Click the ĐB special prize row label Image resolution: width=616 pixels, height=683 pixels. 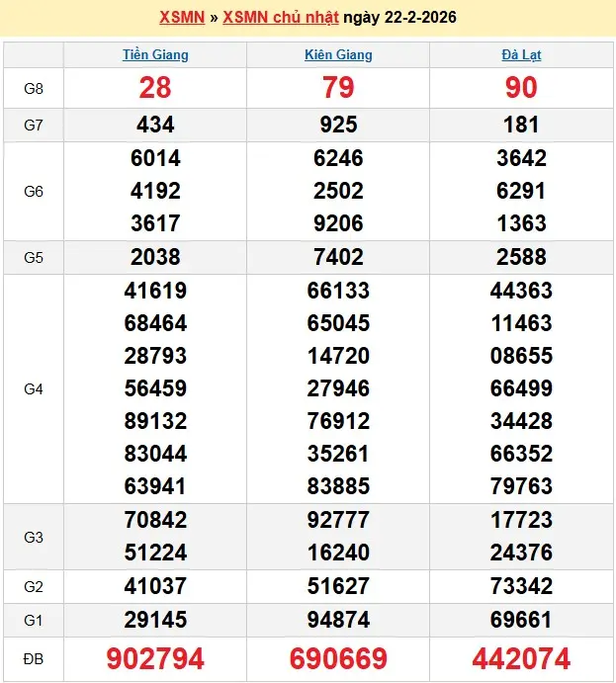coord(34,657)
